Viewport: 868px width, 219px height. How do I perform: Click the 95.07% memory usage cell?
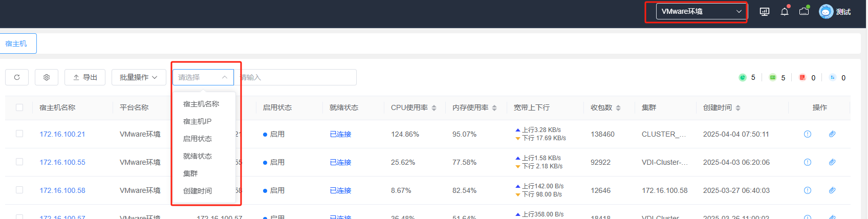click(x=464, y=134)
